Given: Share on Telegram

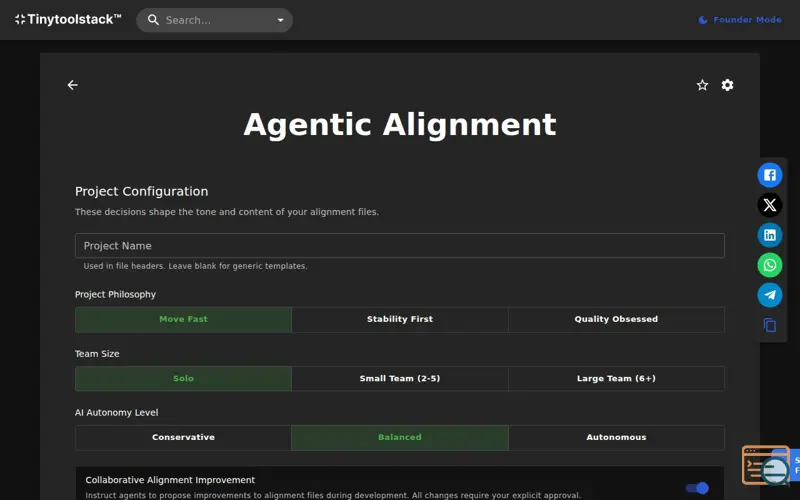Looking at the screenshot, I should pyautogui.click(x=770, y=295).
